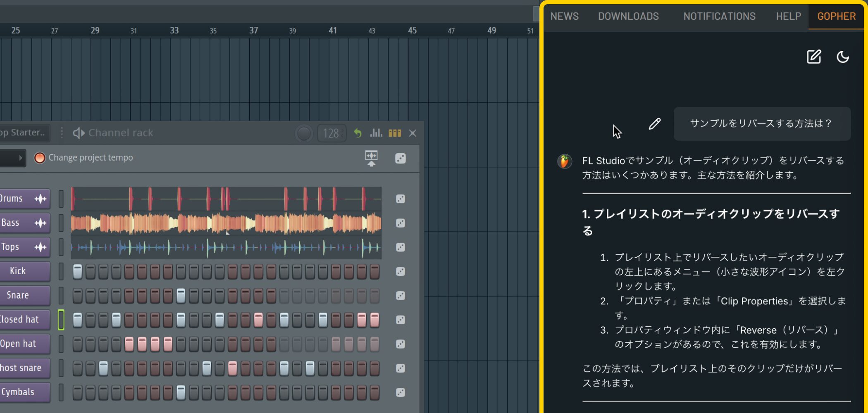Toggle the first Closed hat step
868x413 pixels.
pos(77,320)
